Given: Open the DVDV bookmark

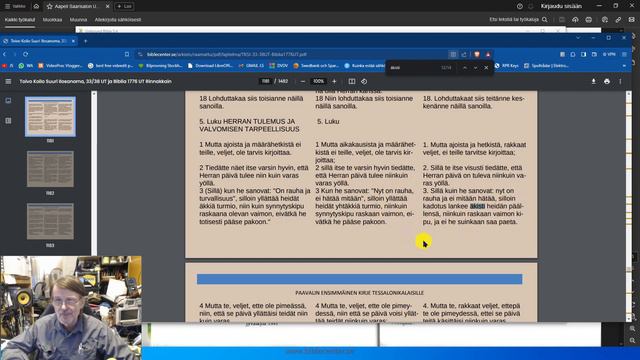Looking at the screenshot, I should (278, 65).
